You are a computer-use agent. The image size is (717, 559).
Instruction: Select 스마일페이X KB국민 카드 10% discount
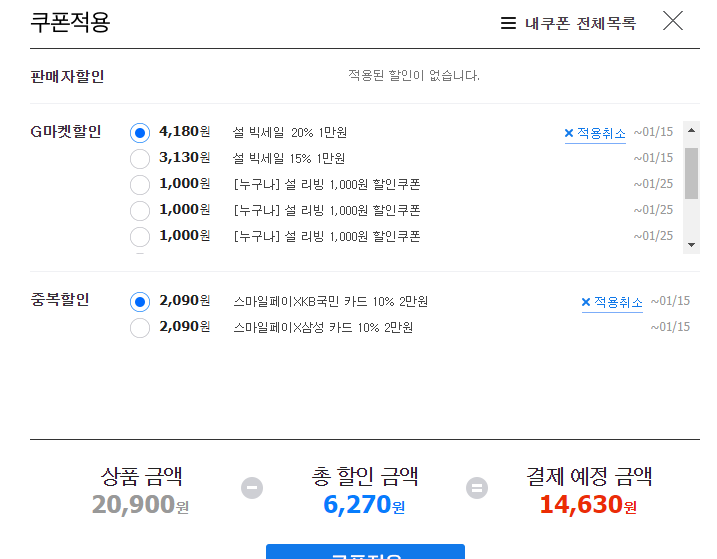click(140, 302)
